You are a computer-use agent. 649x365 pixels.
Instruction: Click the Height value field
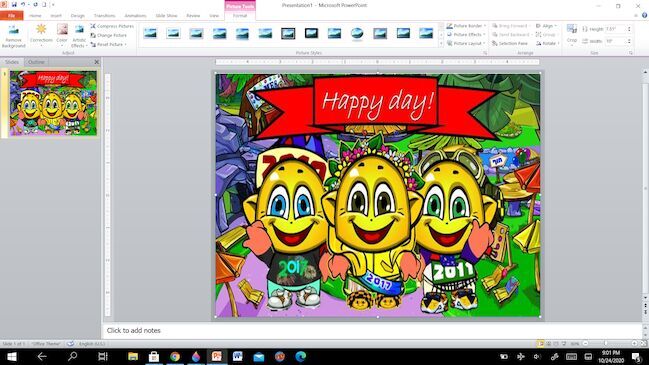point(615,29)
